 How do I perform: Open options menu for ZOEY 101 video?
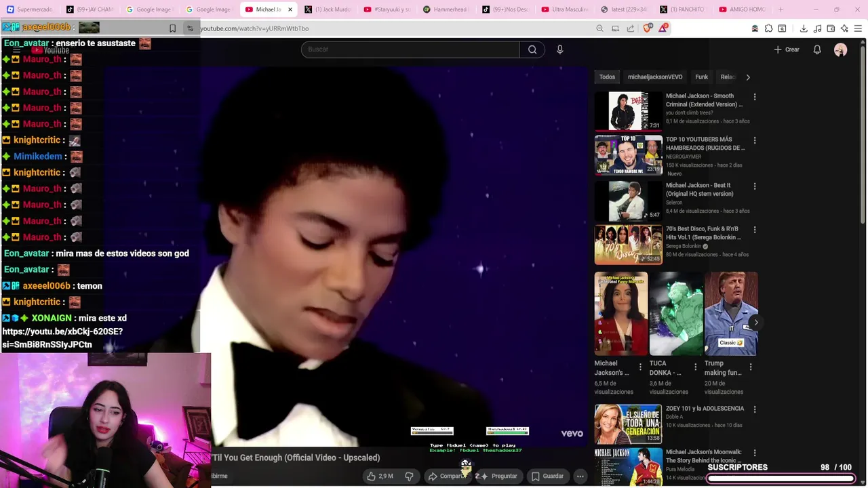[x=754, y=409]
